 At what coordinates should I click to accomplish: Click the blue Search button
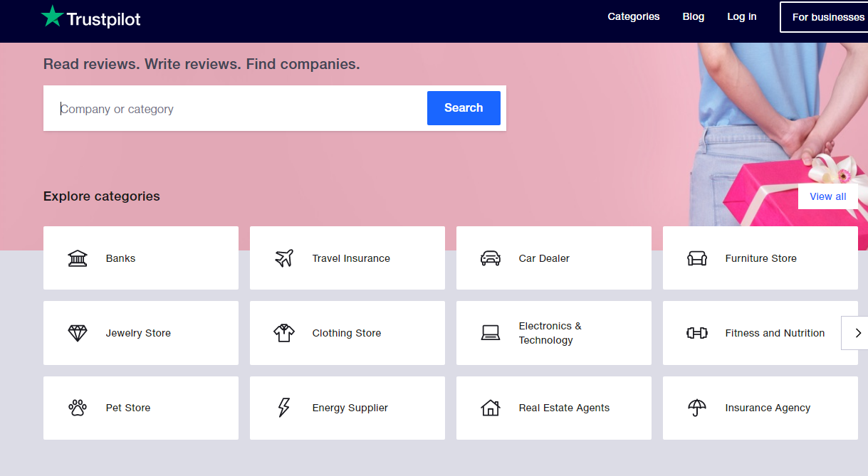(464, 108)
